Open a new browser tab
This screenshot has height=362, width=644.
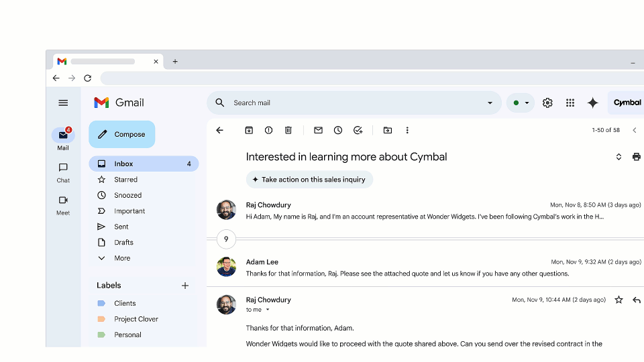click(x=175, y=62)
